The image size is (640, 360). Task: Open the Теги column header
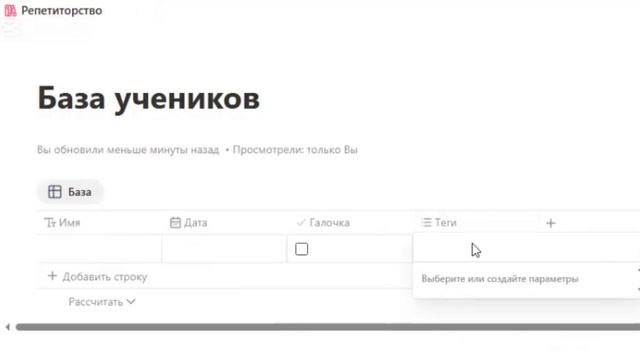[x=476, y=223]
